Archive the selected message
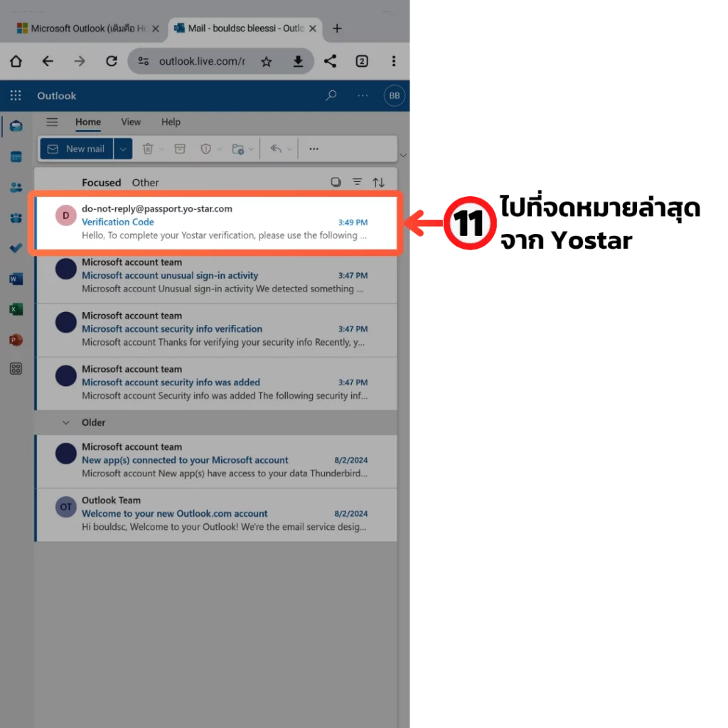Viewport: 728px width, 728px height. [180, 149]
